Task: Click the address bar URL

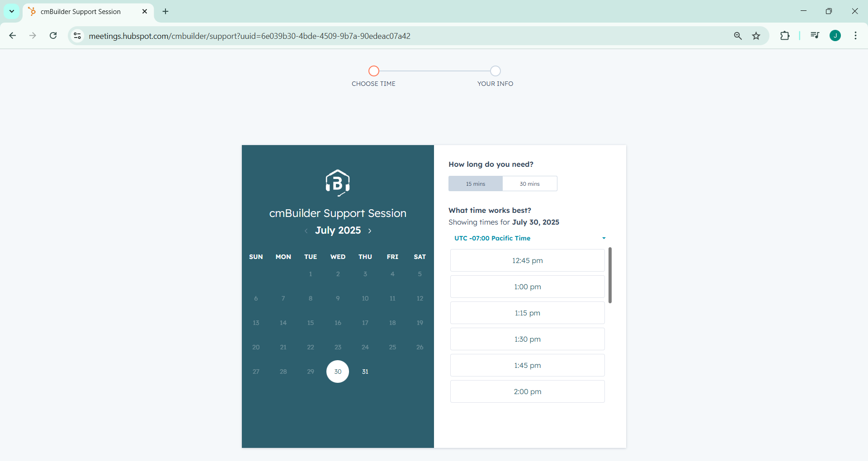Action: (250, 36)
